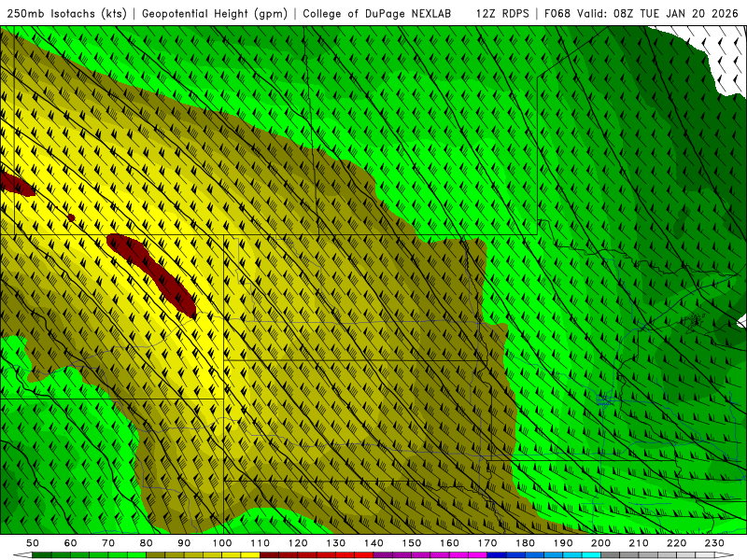
Task: Click the 130 label on the color scale
Action: [336, 543]
